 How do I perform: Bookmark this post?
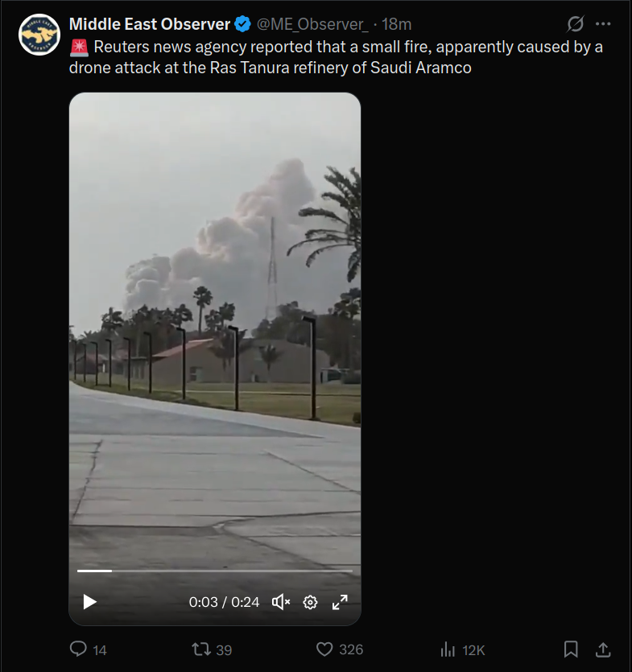(571, 649)
